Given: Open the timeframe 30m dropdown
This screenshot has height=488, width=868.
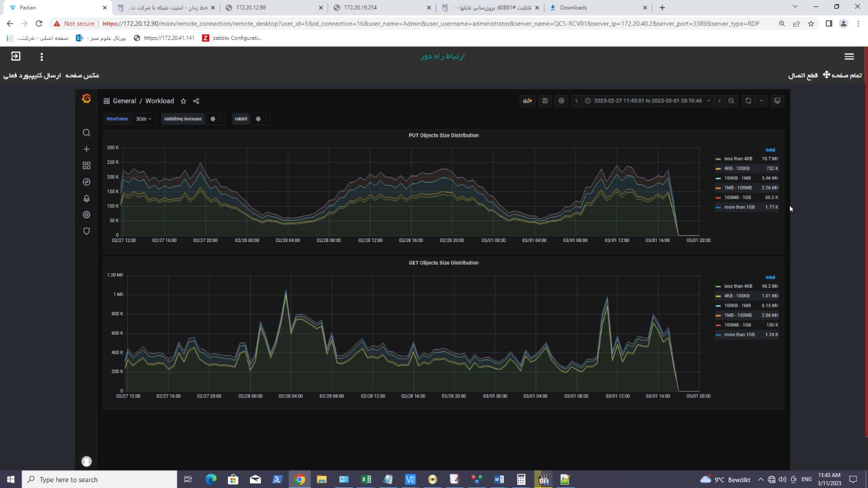Looking at the screenshot, I should click(144, 119).
